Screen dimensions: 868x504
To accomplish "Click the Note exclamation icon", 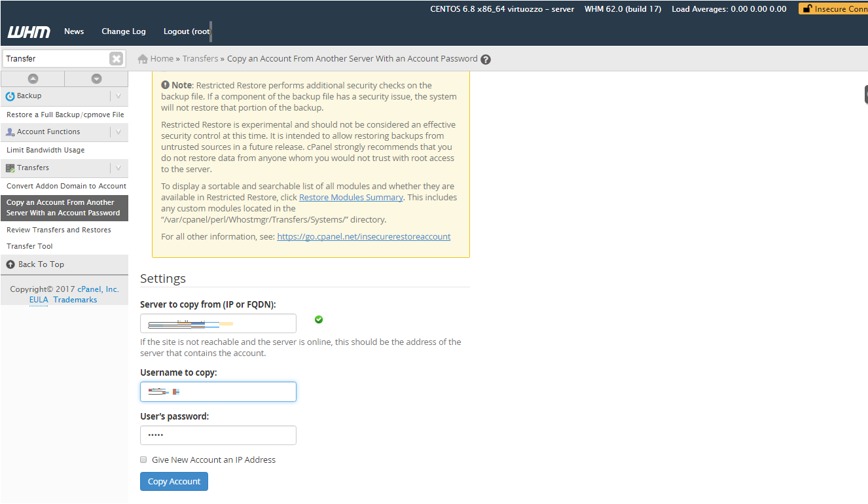I will click(x=166, y=85).
